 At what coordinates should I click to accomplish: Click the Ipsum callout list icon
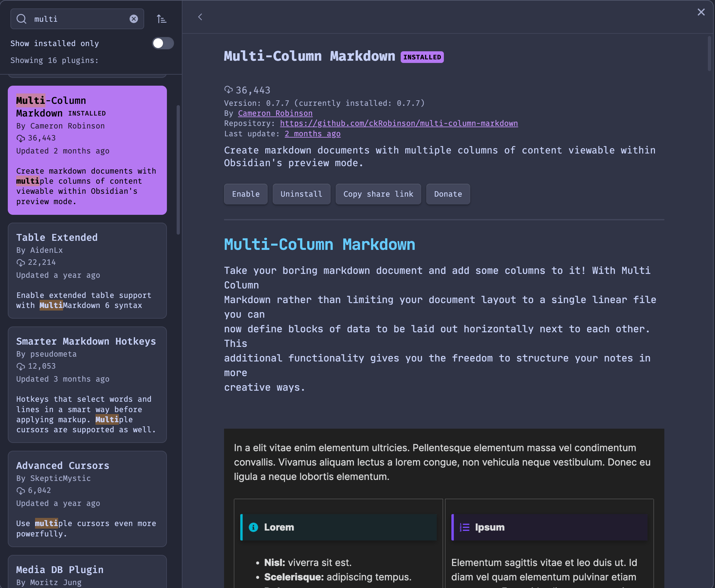point(465,527)
